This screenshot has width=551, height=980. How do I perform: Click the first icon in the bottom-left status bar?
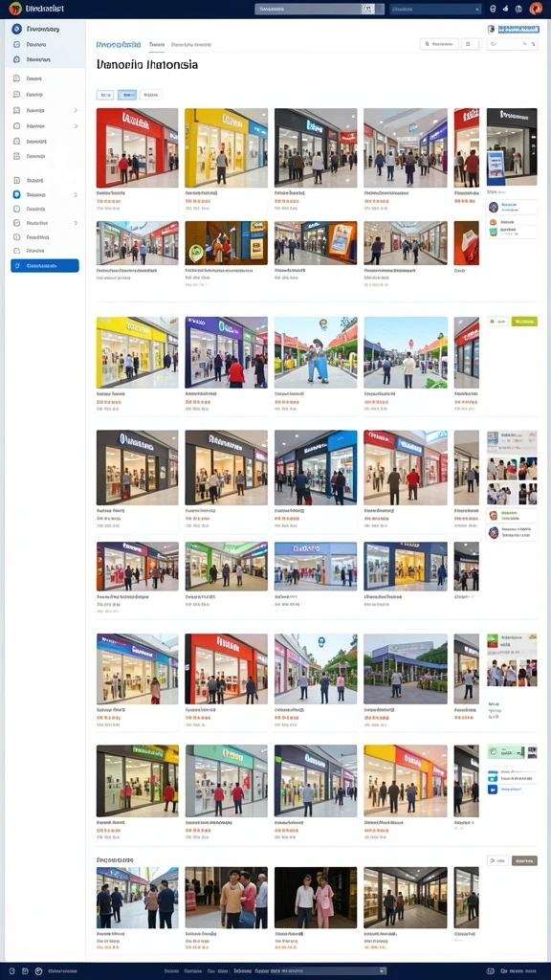click(x=11, y=971)
